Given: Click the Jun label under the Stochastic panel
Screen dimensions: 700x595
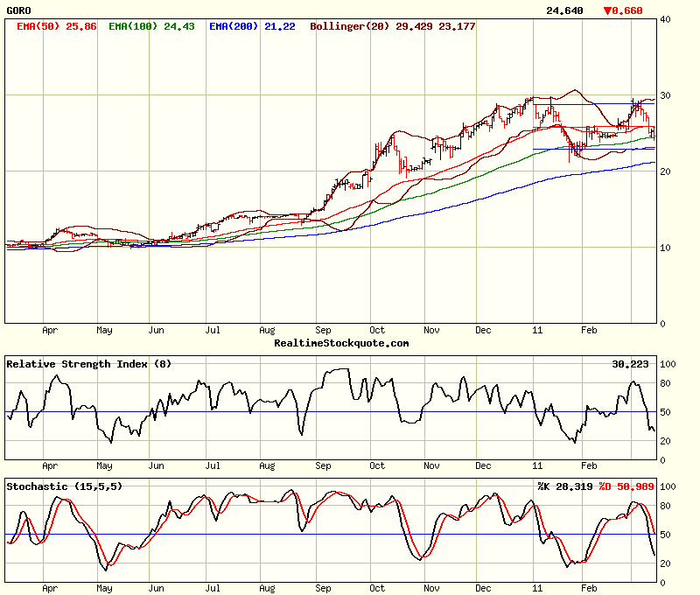Looking at the screenshot, I should click(x=157, y=589).
